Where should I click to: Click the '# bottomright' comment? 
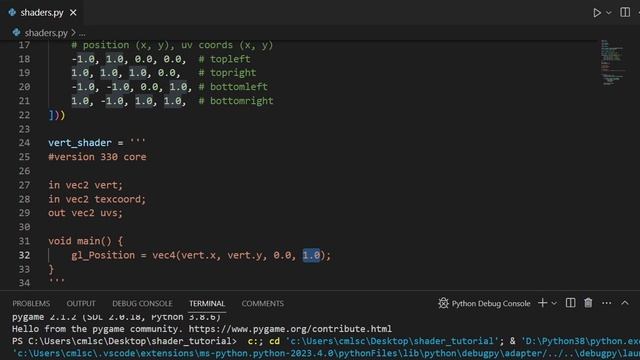[x=236, y=101]
